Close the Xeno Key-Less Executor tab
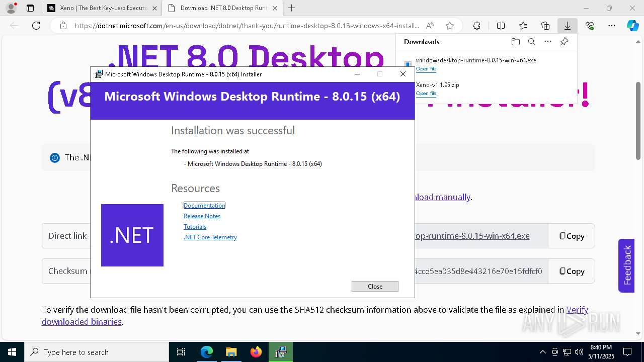Image resolution: width=644 pixels, height=362 pixels. coord(154,8)
